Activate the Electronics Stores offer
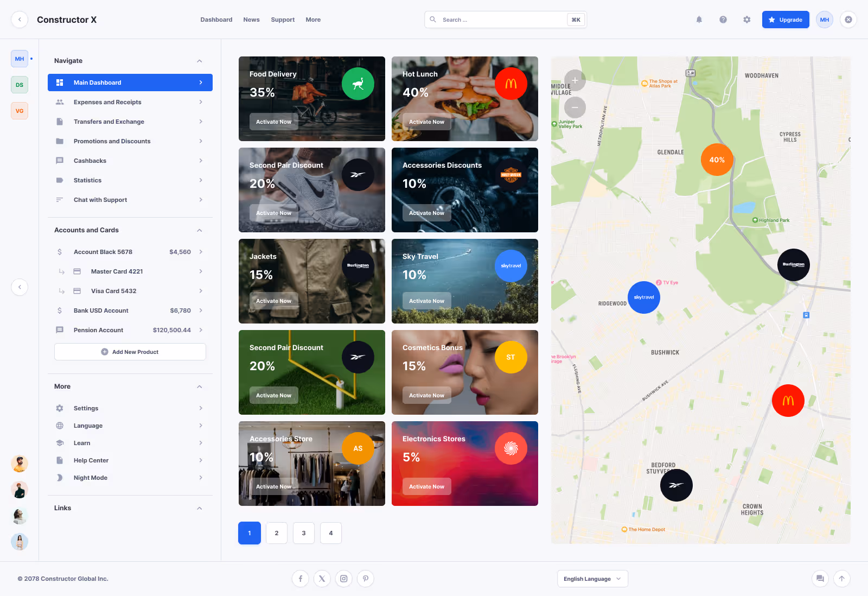Viewport: 868px width, 596px height. tap(426, 486)
